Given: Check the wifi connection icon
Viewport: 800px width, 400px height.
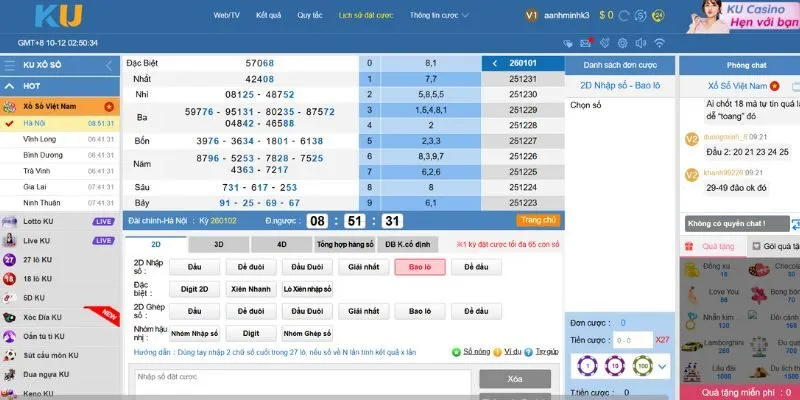Looking at the screenshot, I should (659, 43).
